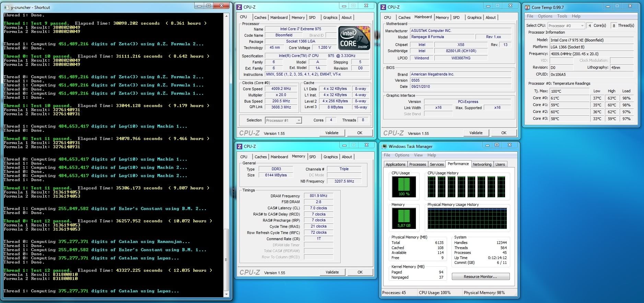The image size is (644, 303).
Task: Click Core Speed value 4009.2 MHz
Action: click(x=281, y=89)
